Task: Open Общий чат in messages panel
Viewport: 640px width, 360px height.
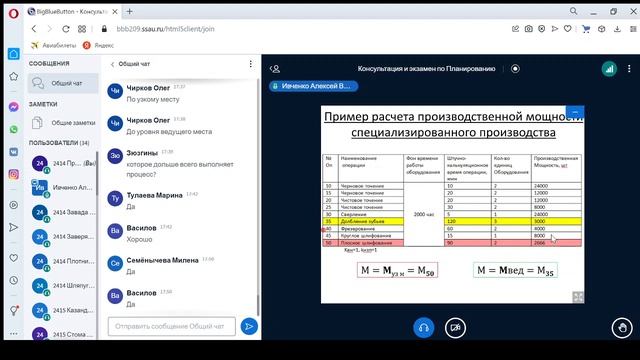Action: point(63,83)
